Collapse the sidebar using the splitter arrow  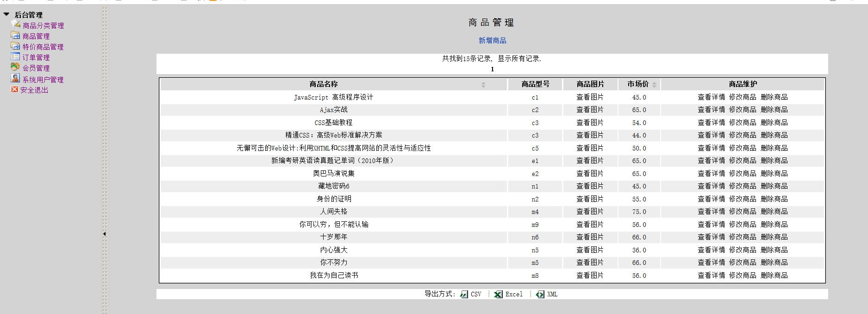(104, 234)
